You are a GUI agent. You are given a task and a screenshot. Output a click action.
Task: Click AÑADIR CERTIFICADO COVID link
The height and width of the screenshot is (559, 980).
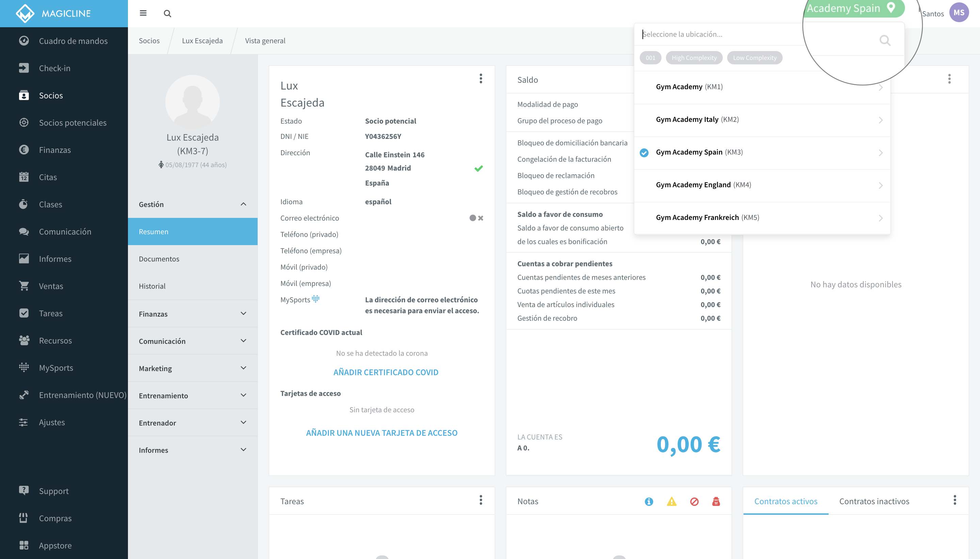point(386,372)
